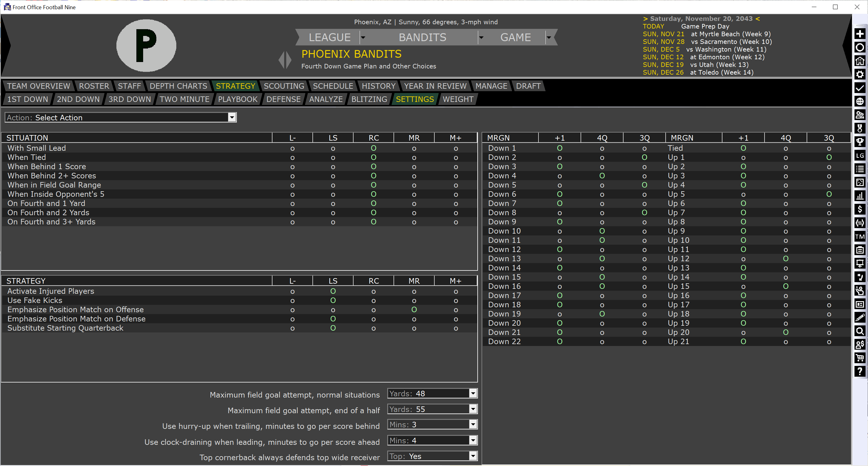Click the GAME menu button

pyautogui.click(x=515, y=37)
